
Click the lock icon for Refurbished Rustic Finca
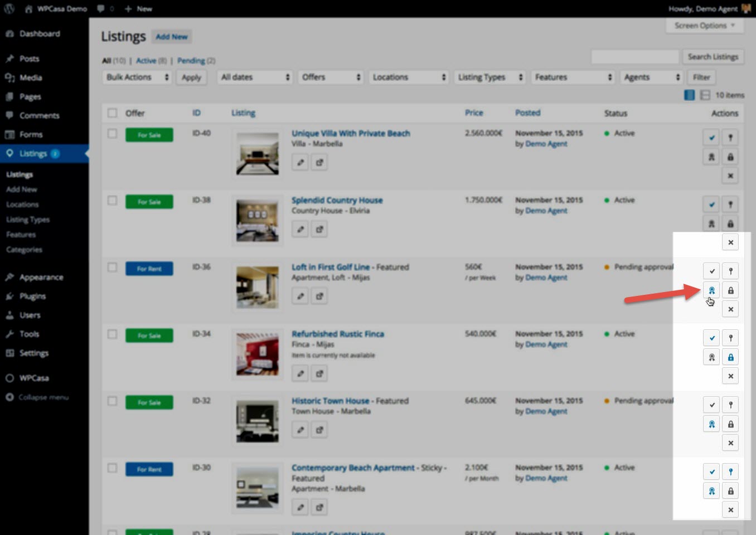pos(730,357)
